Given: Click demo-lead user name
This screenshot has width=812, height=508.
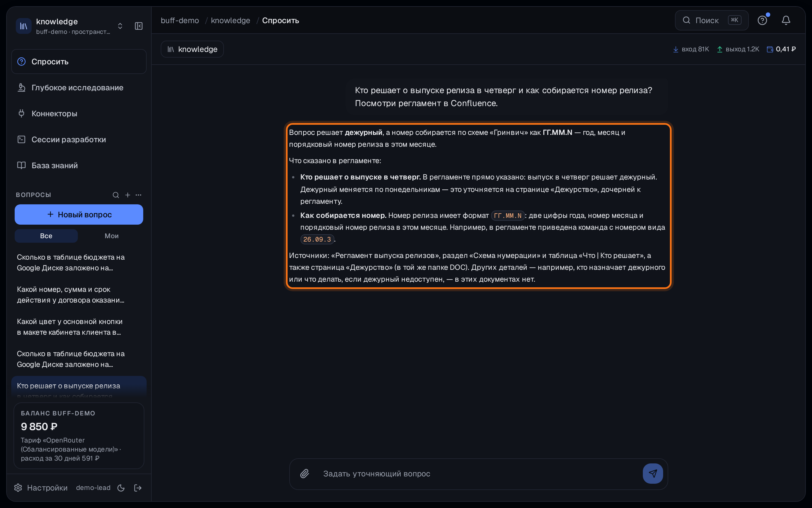Looking at the screenshot, I should [x=93, y=487].
